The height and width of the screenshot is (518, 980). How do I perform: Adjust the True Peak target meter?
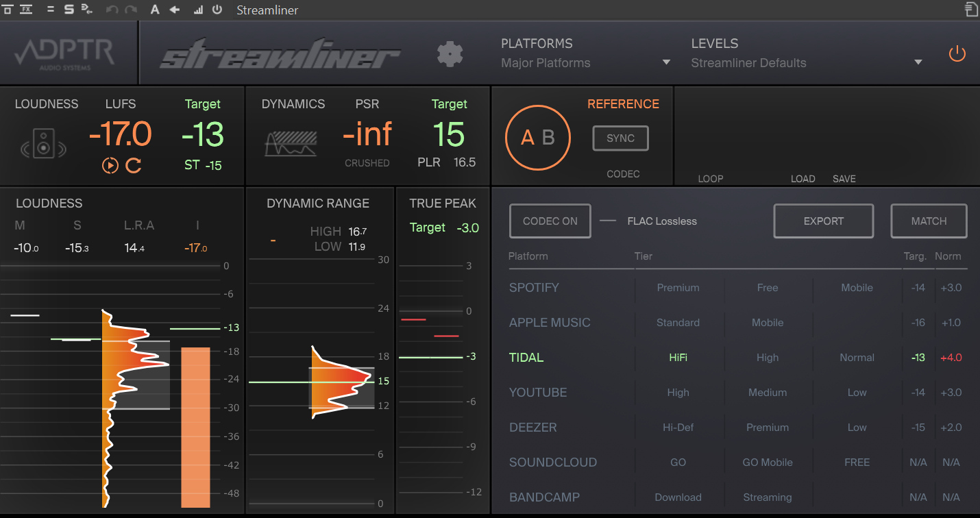click(467, 227)
